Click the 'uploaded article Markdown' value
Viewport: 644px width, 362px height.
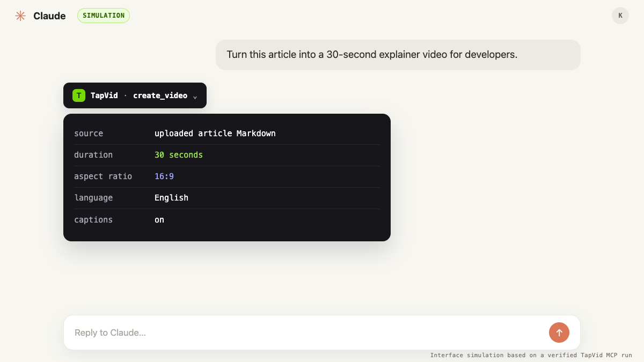(x=215, y=134)
